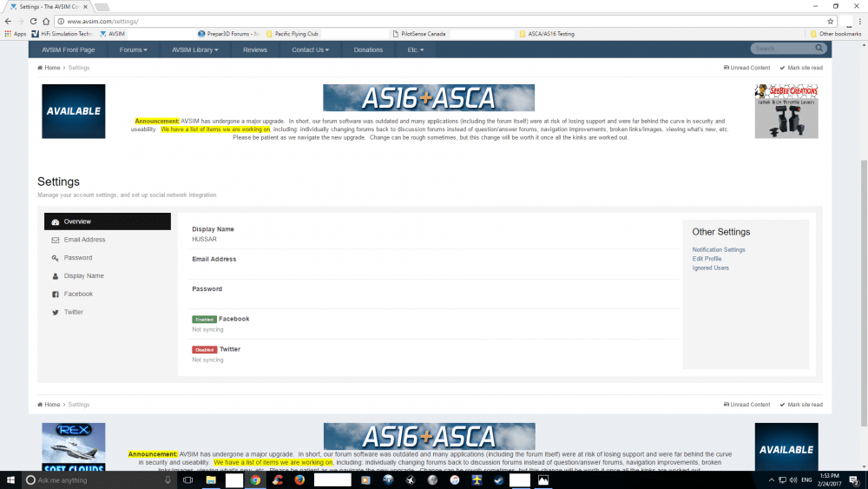Open Task View in the taskbar
The width and height of the screenshot is (868, 489).
(x=188, y=480)
